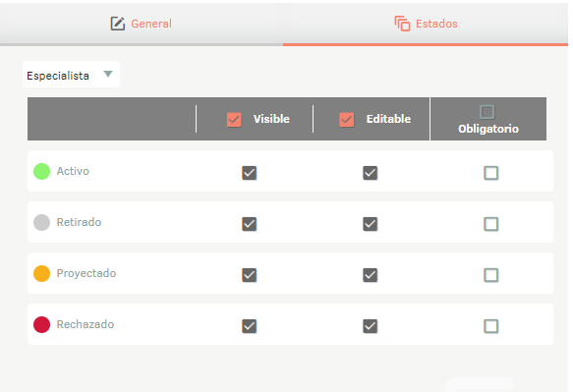Screen dimensions: 573x392
Task: Uncheck Editable for Retirado state
Action: point(370,224)
